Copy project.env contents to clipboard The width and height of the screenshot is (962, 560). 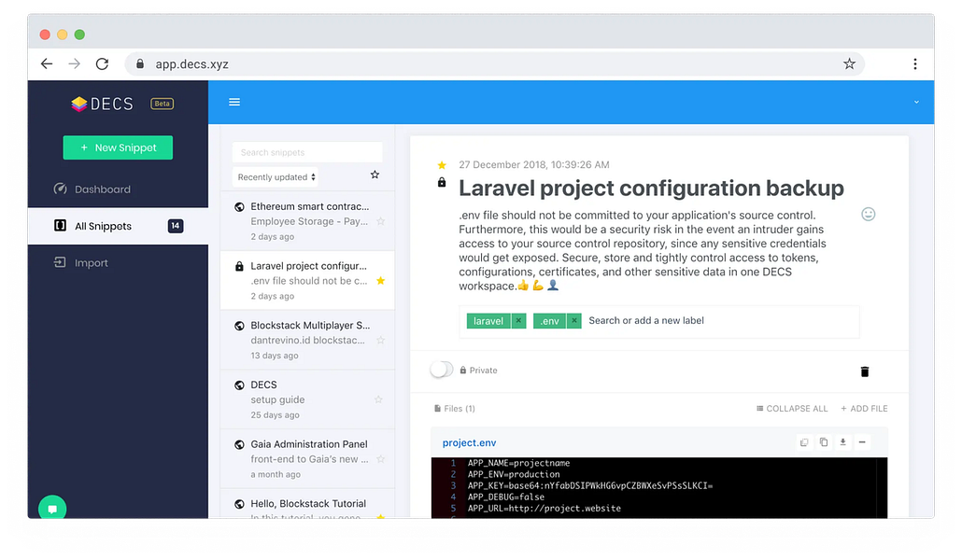click(824, 442)
